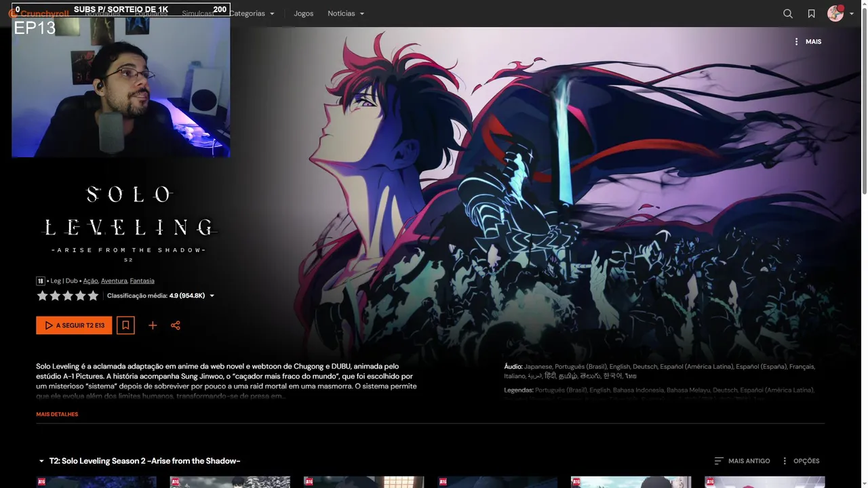Expand the account menu caret beside avatar
868x488 pixels.
[852, 14]
